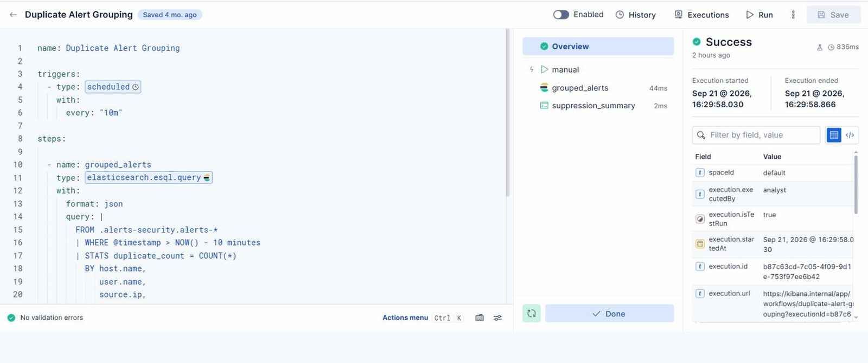Viewport: 868px width, 363px height.
Task: Click the execution.id field type icon
Action: pos(700,266)
